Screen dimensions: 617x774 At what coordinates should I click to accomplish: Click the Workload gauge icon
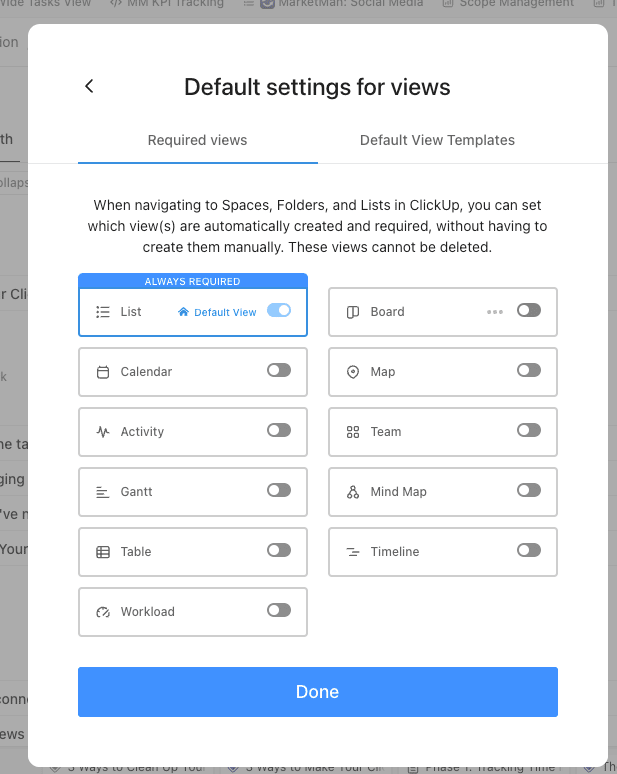coord(103,612)
